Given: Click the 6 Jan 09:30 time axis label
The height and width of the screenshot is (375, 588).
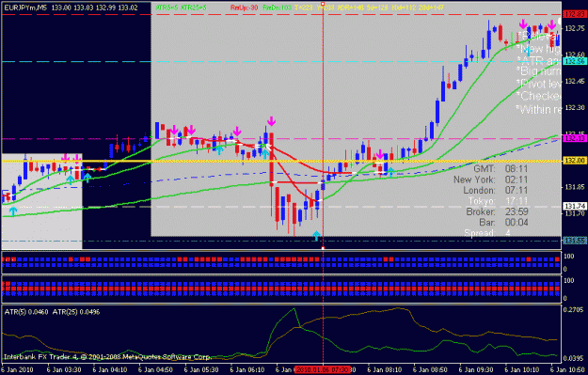Looking at the screenshot, I should click(476, 369).
